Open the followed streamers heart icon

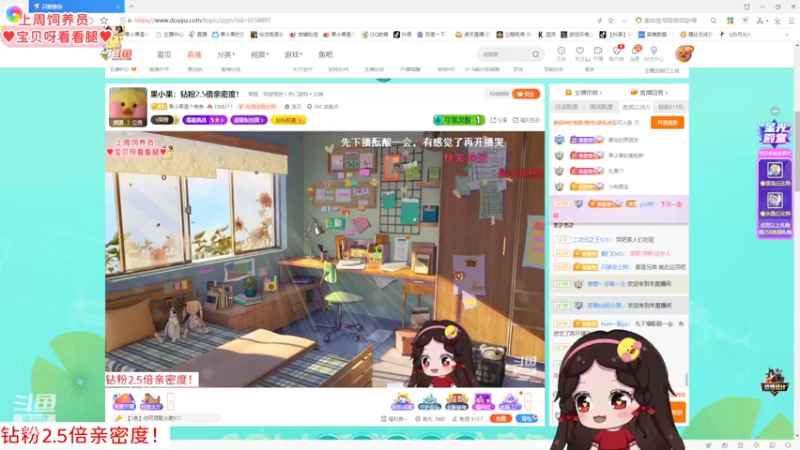coord(580,53)
